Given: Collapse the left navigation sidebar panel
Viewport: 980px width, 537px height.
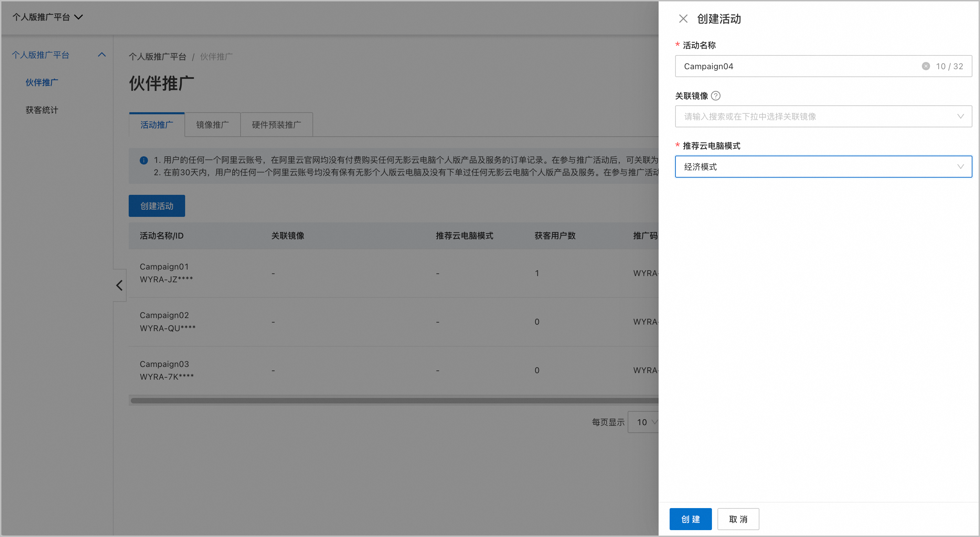Looking at the screenshot, I should coord(119,285).
